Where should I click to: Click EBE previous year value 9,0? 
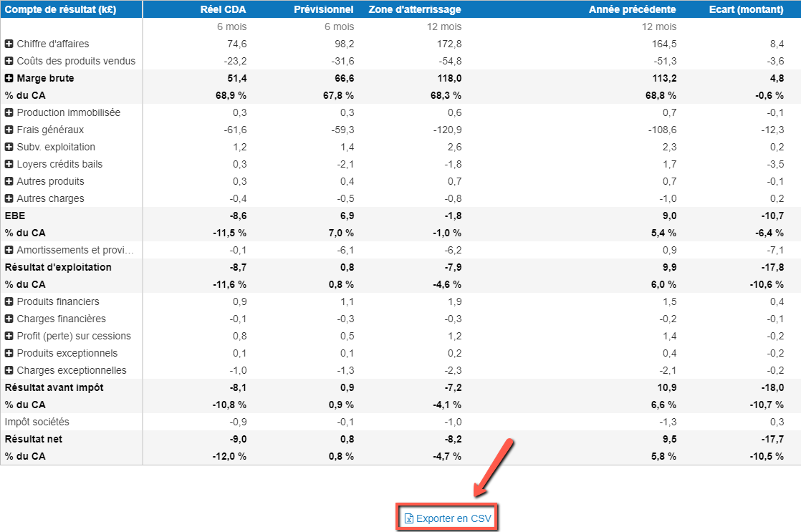(x=670, y=216)
